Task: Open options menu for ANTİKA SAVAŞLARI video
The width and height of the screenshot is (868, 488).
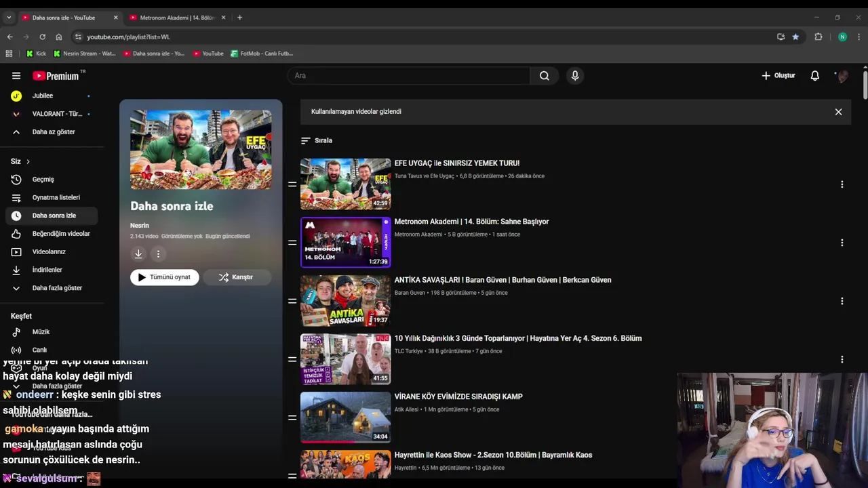Action: [842, 301]
